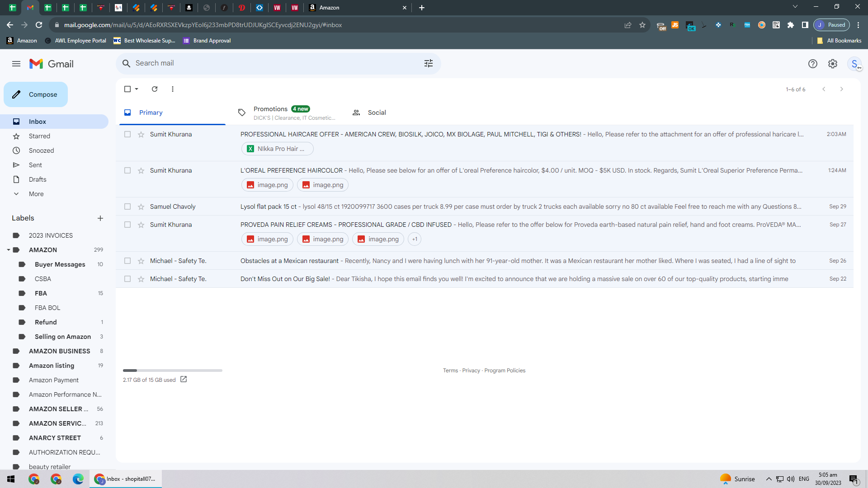
Task: Open the AWL Employee Portal bookmark
Action: 75,41
